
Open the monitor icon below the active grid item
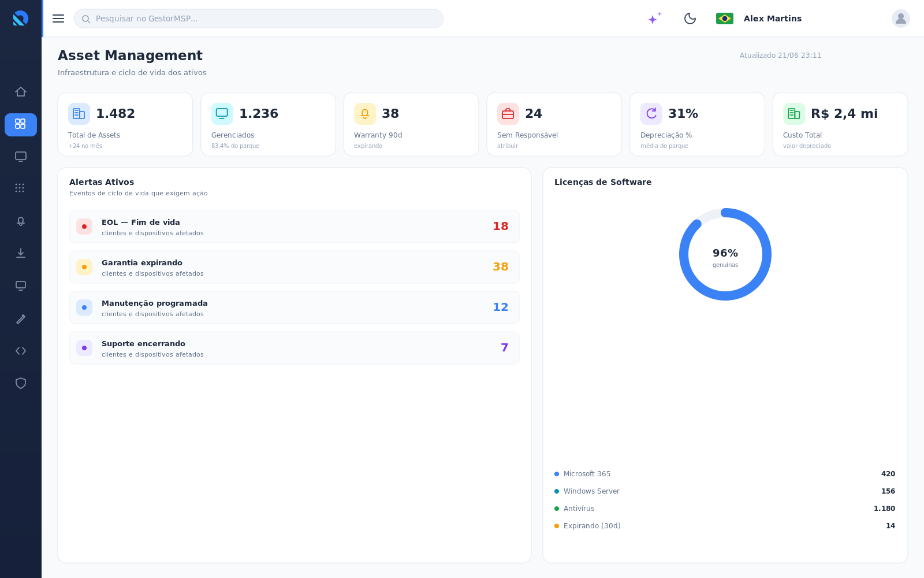click(21, 157)
